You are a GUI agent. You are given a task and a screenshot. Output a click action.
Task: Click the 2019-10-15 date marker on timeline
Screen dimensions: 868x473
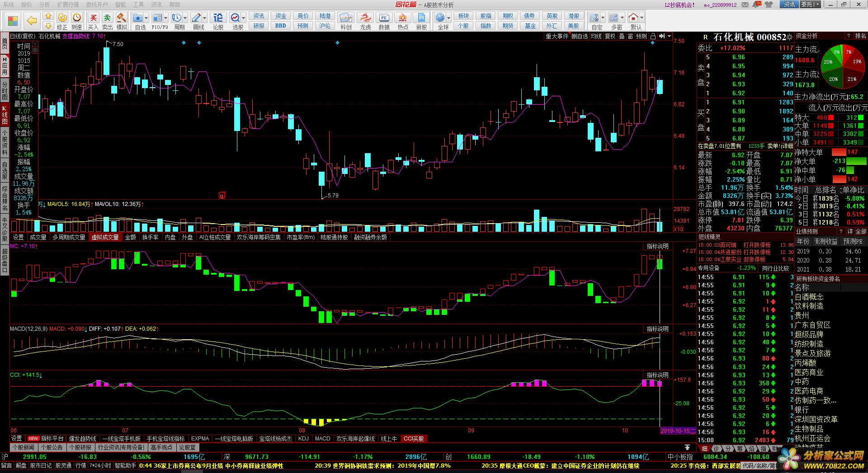tap(678, 431)
